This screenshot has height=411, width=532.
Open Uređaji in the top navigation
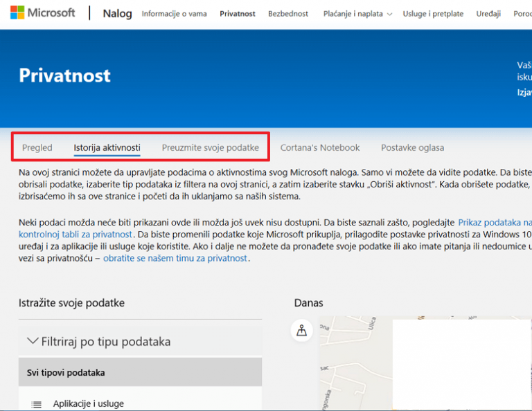tap(488, 14)
